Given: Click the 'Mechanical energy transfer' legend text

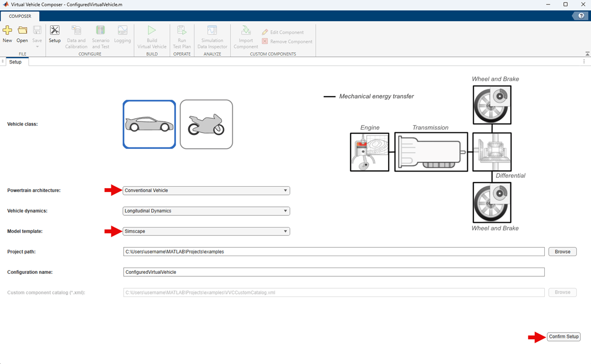Looking at the screenshot, I should click(376, 97).
